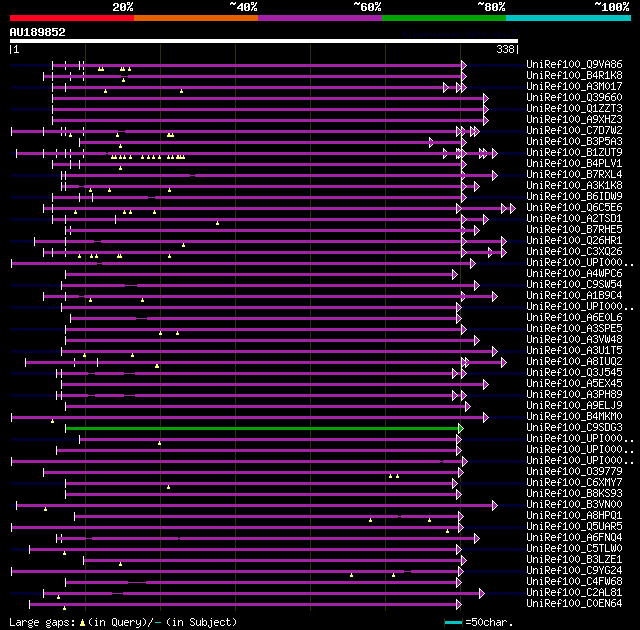The width and height of the screenshot is (640, 630).
Task: Click the UniRef100_O39779 label
Action: click(x=574, y=472)
